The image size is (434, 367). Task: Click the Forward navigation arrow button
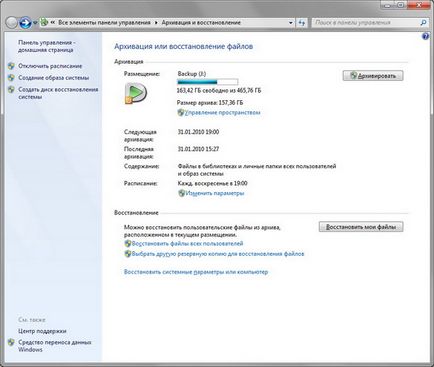click(25, 23)
